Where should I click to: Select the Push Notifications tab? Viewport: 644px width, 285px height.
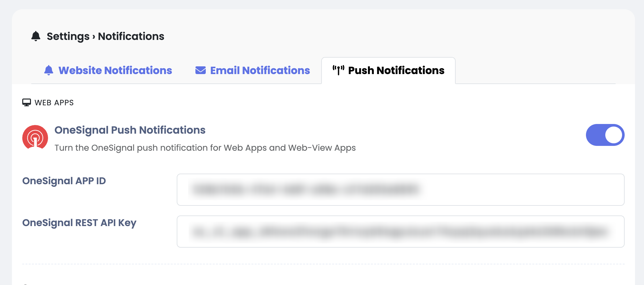[396, 70]
